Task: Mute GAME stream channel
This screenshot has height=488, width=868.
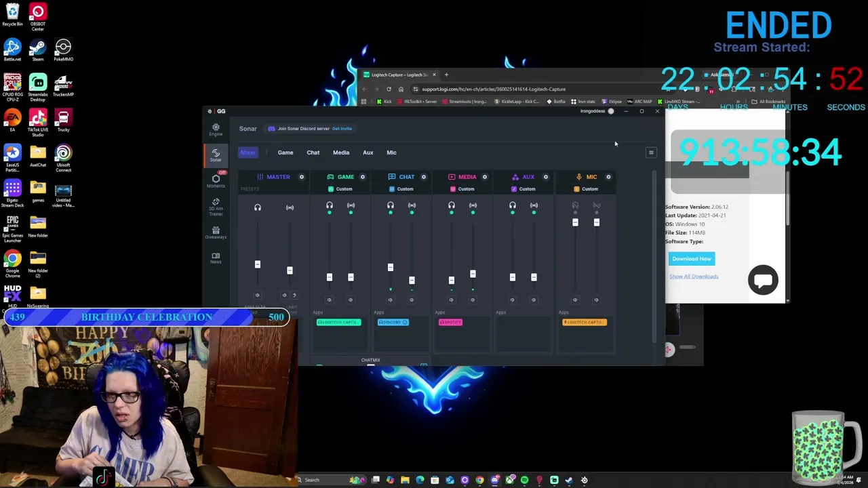Action: pyautogui.click(x=351, y=300)
